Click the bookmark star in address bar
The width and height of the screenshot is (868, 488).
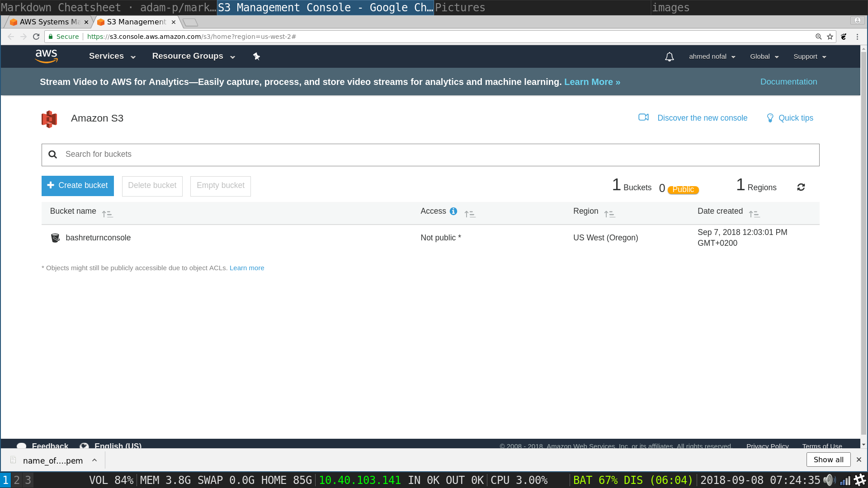(830, 37)
